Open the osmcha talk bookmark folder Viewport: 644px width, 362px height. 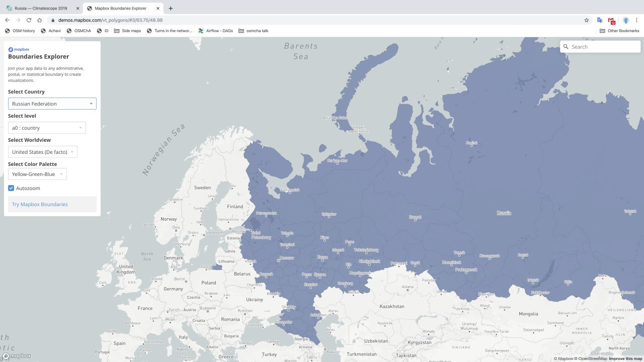coord(254,31)
